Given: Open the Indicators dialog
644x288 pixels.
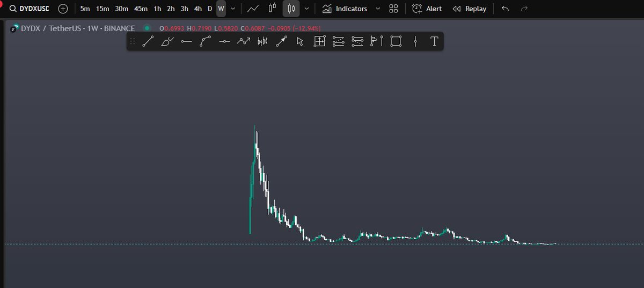Looking at the screenshot, I should coord(345,9).
